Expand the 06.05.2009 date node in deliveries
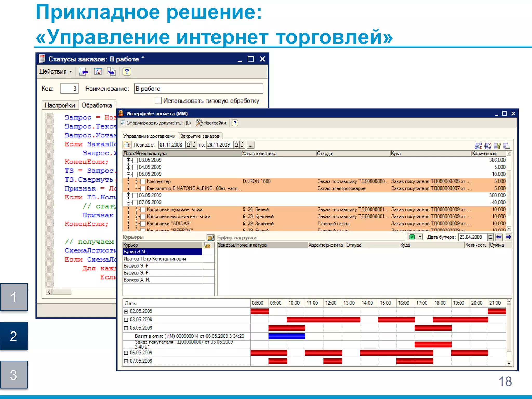This screenshot has height=399, width=532. [x=128, y=195]
